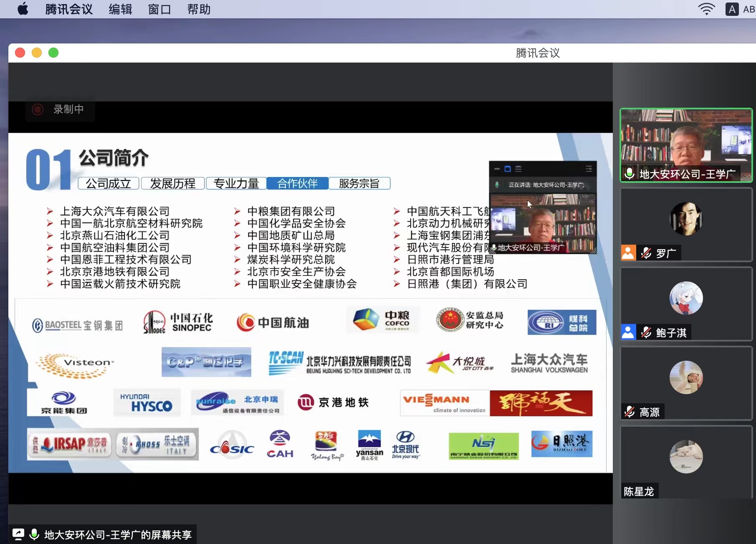Select 陈星龙's participant tile
The image size is (756, 544).
pyautogui.click(x=686, y=461)
